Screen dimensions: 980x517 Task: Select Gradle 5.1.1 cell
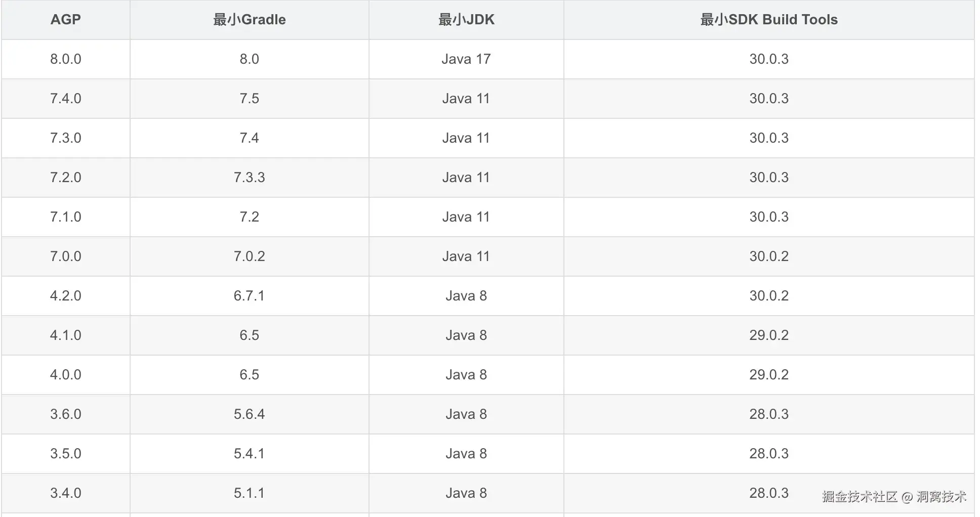coord(250,493)
